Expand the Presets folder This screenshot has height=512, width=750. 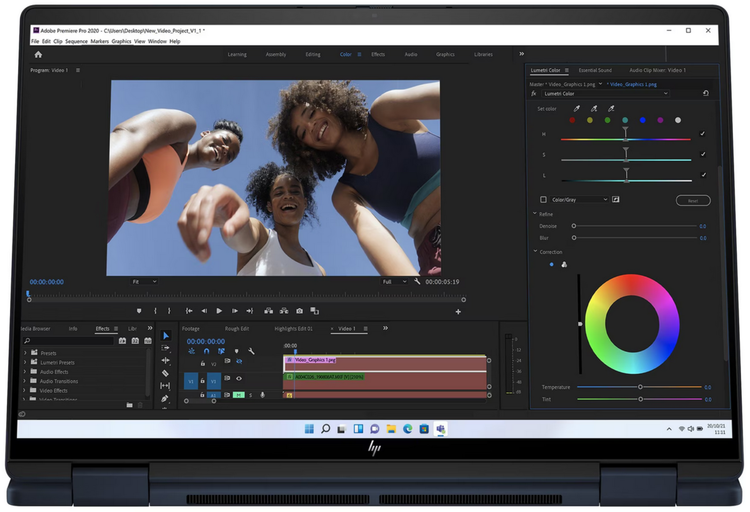[x=25, y=353]
